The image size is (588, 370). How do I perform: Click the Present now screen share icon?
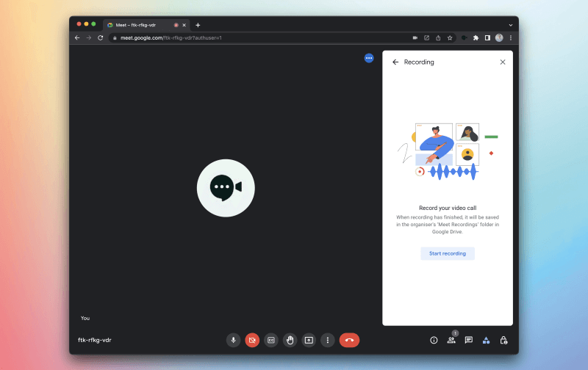click(x=309, y=340)
